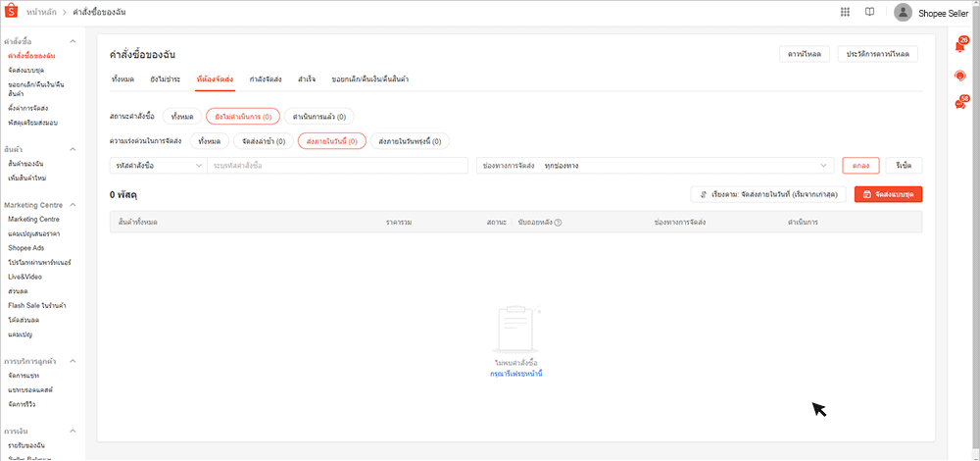Open the customer support headset icon
The height and width of the screenshot is (461, 980).
[x=960, y=76]
